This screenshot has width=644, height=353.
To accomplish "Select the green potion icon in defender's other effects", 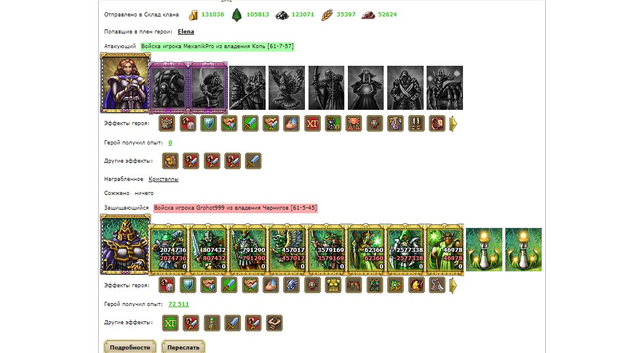I will click(x=212, y=323).
